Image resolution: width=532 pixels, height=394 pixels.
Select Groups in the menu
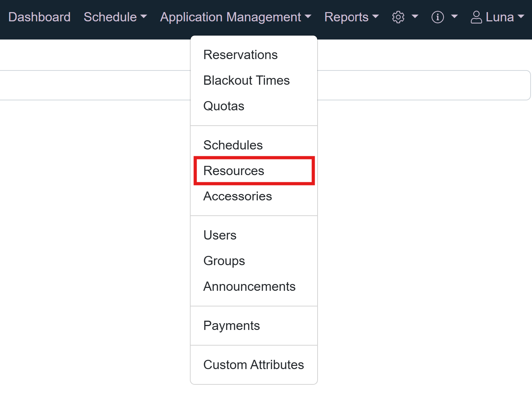(224, 261)
